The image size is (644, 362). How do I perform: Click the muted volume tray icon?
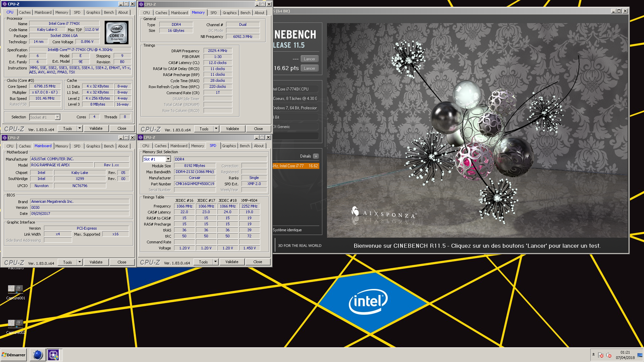(609, 355)
